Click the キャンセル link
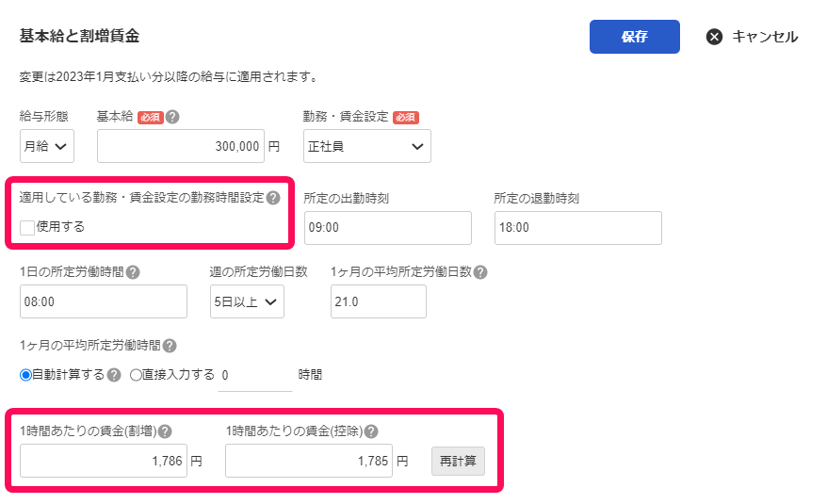This screenshot has height=504, width=827. 764,37
